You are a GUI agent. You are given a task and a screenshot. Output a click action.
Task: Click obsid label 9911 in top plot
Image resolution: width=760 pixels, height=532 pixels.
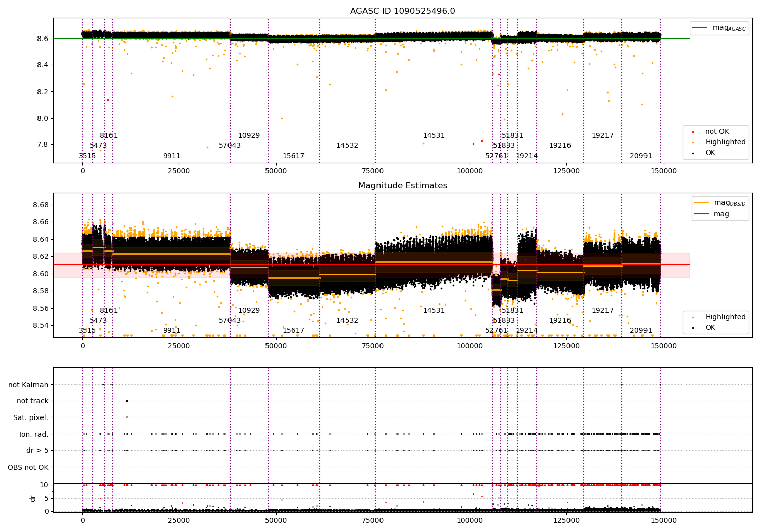[172, 156]
